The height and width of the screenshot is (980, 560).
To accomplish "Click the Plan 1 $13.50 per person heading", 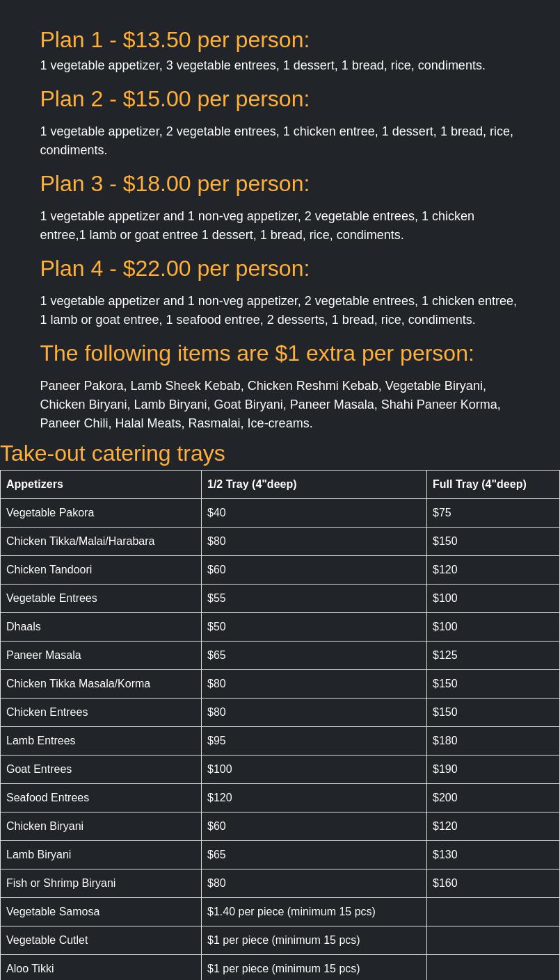I will (x=175, y=40).
